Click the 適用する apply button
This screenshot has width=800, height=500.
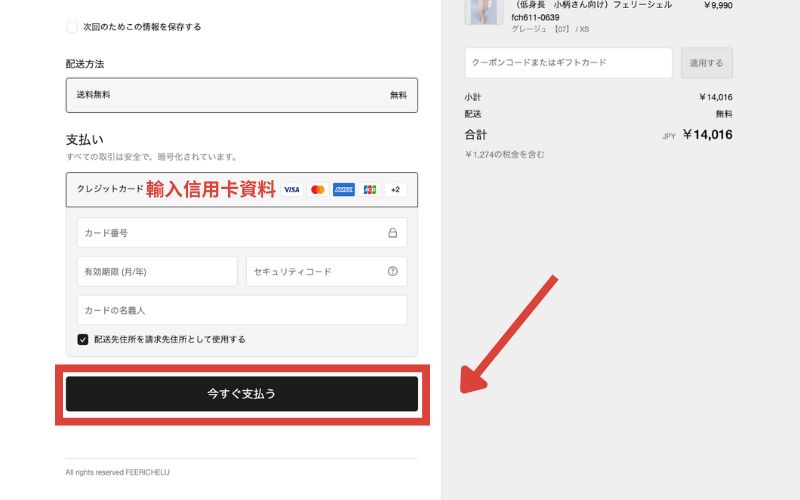(x=706, y=62)
